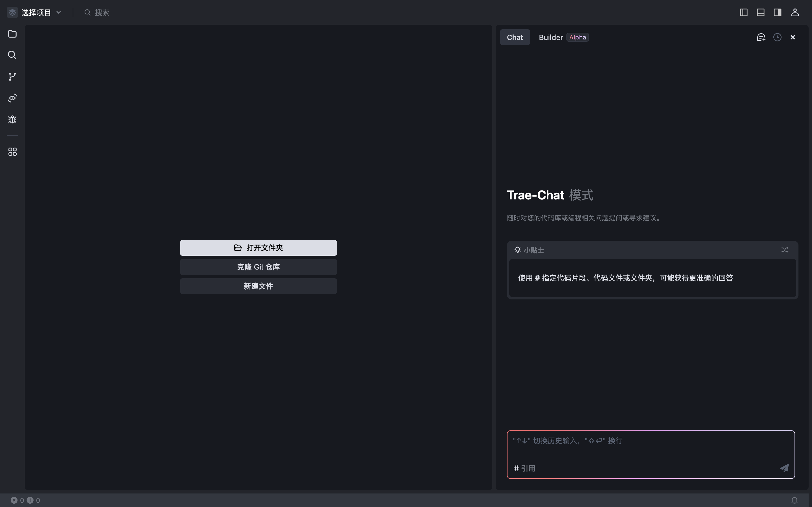Show chat history clock icon

(777, 37)
